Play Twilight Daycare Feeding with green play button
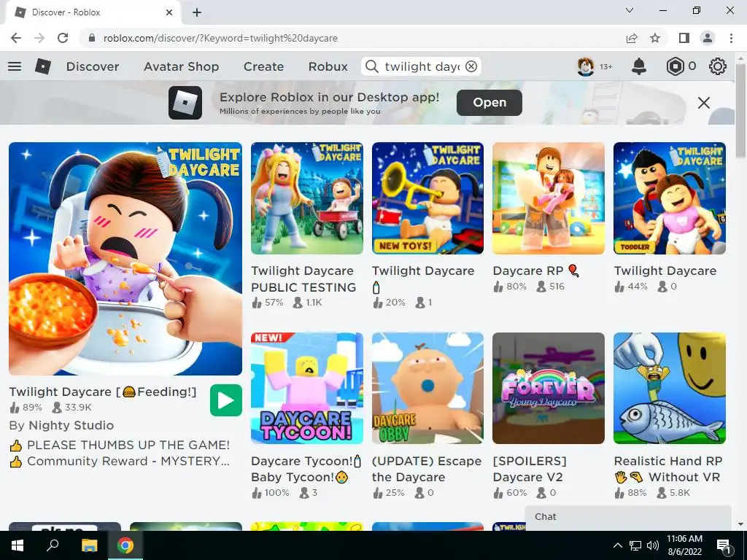This screenshot has height=560, width=747. pyautogui.click(x=226, y=400)
